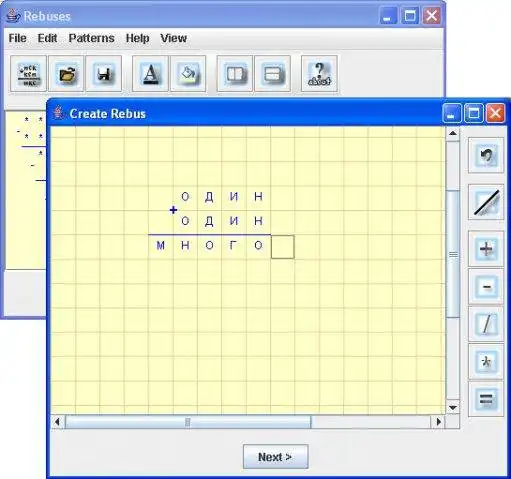The image size is (511, 479).
Task: Click the Next > button
Action: click(x=275, y=457)
